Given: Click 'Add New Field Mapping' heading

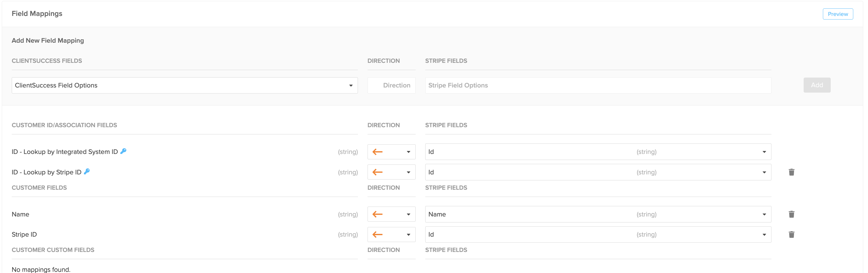Looking at the screenshot, I should pyautogui.click(x=48, y=41).
